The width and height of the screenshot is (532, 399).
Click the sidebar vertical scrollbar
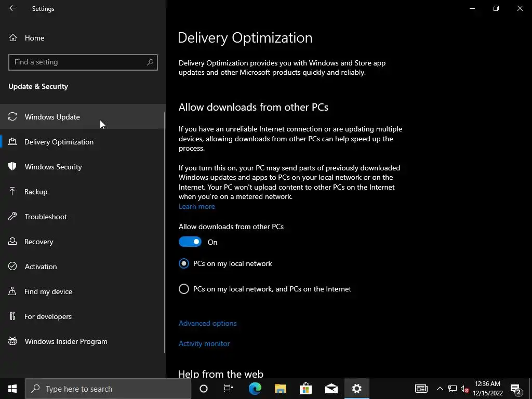pos(165,232)
